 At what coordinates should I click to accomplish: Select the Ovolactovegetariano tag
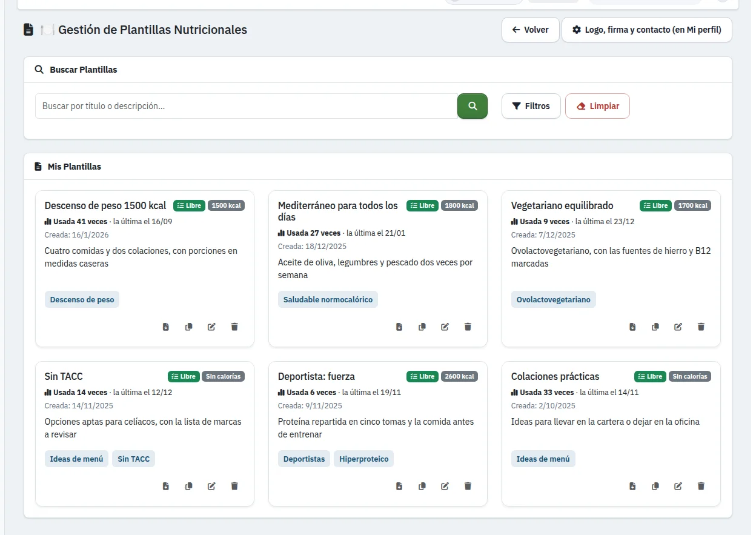pyautogui.click(x=554, y=299)
